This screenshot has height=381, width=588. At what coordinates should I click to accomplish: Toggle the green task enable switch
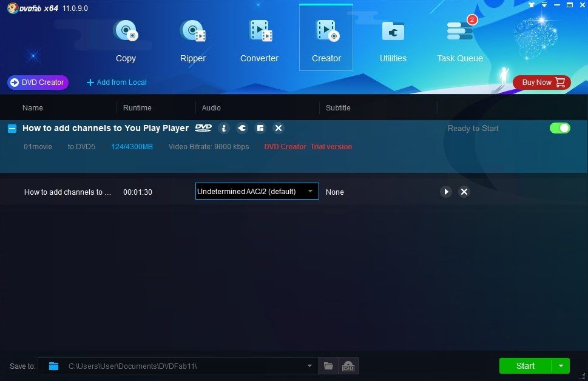click(560, 128)
